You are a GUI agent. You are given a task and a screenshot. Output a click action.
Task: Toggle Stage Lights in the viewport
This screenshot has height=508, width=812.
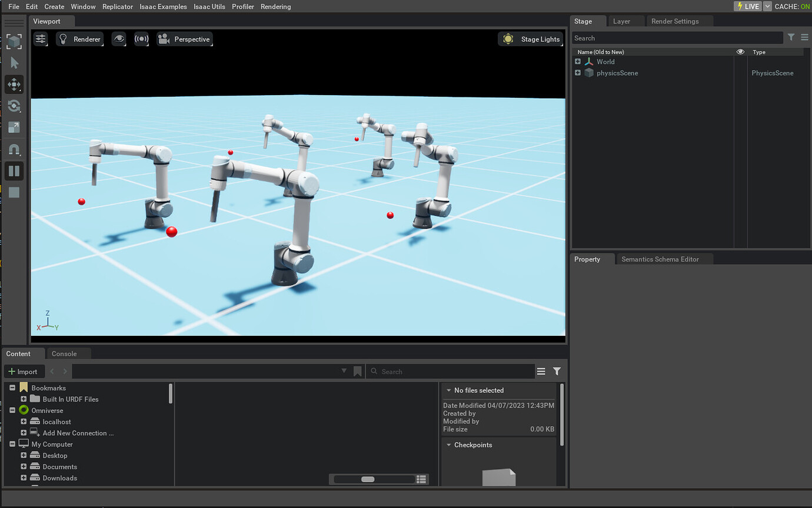(x=531, y=39)
